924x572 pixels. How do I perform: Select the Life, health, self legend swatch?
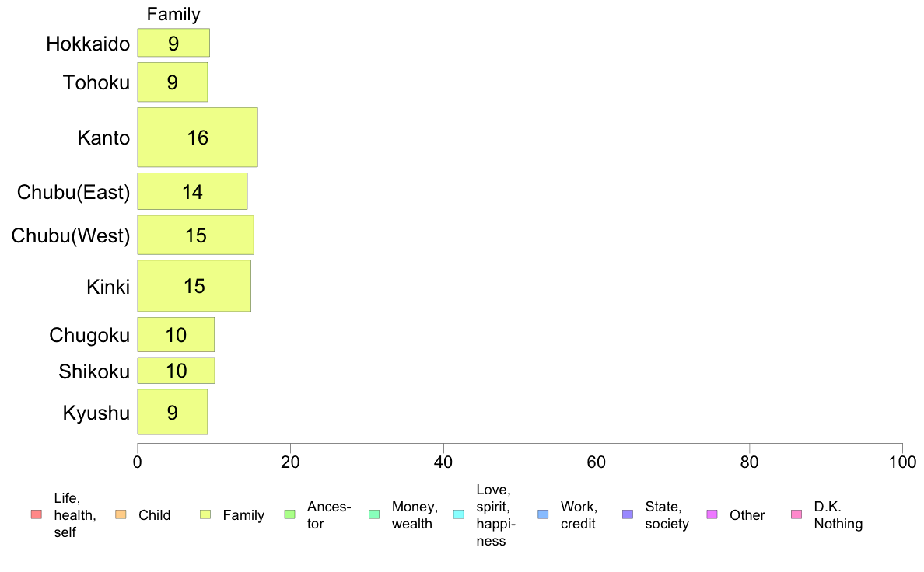pos(37,514)
